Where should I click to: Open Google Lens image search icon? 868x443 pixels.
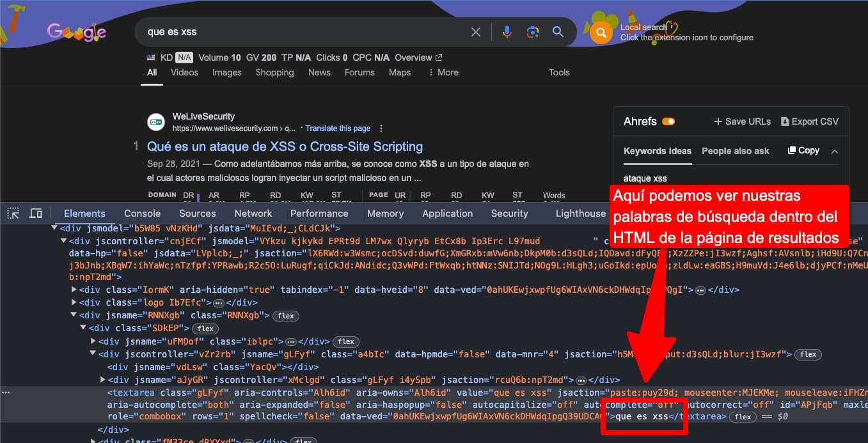532,32
